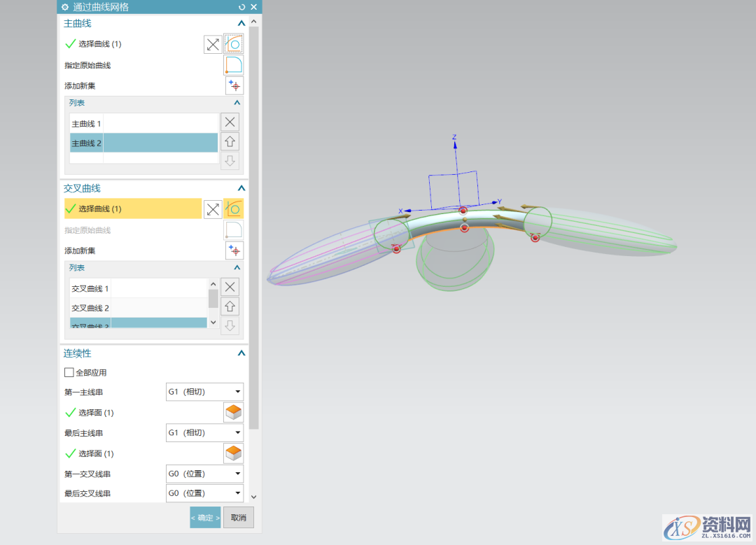Enable the 全部应用 checkbox
756x545 pixels.
(x=69, y=373)
